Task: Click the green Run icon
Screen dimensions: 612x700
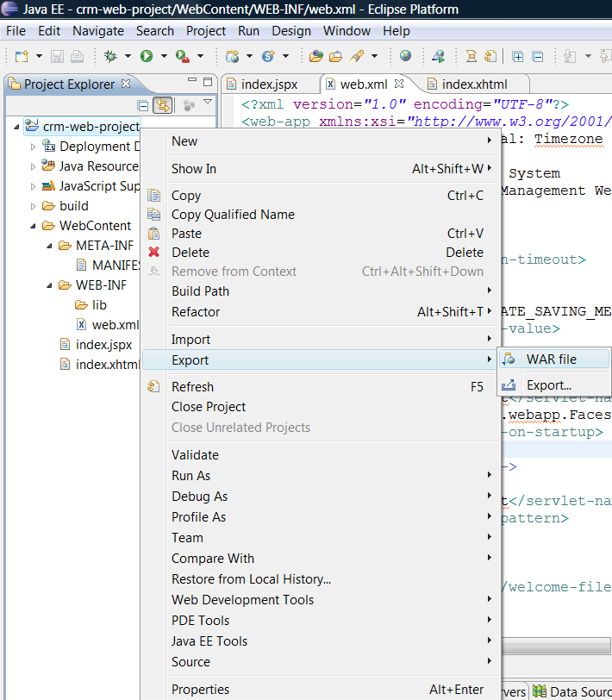Action: (x=147, y=56)
